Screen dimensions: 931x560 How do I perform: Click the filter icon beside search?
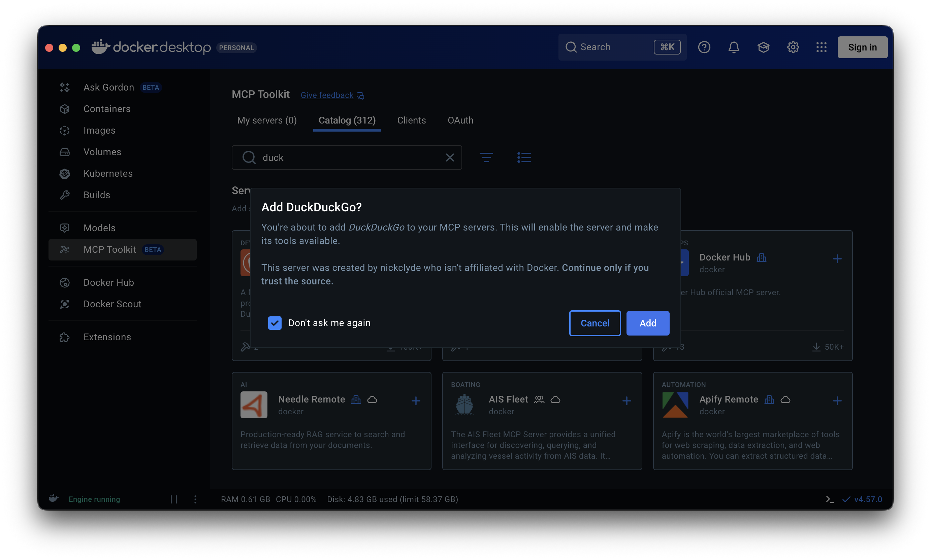[x=486, y=157]
